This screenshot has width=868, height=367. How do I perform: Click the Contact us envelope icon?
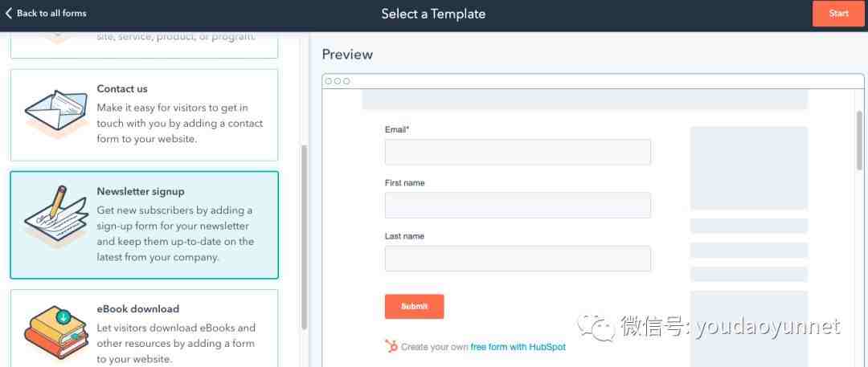[x=56, y=113]
